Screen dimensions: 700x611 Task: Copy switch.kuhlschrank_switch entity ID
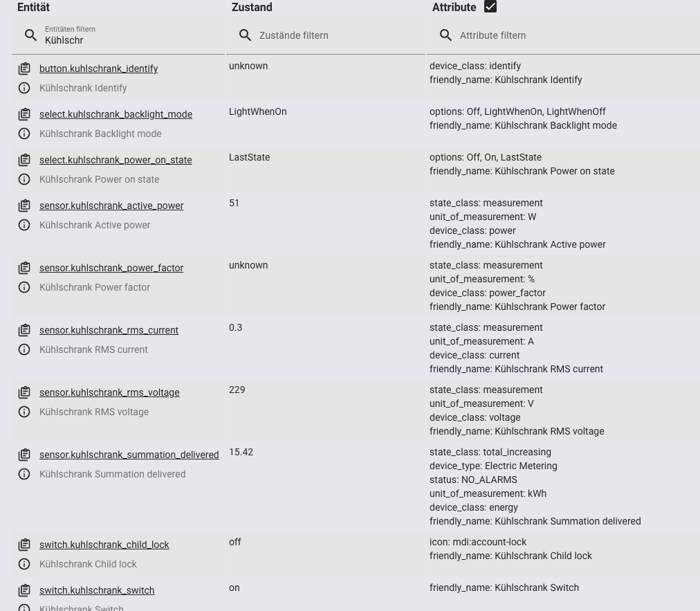[x=24, y=590]
